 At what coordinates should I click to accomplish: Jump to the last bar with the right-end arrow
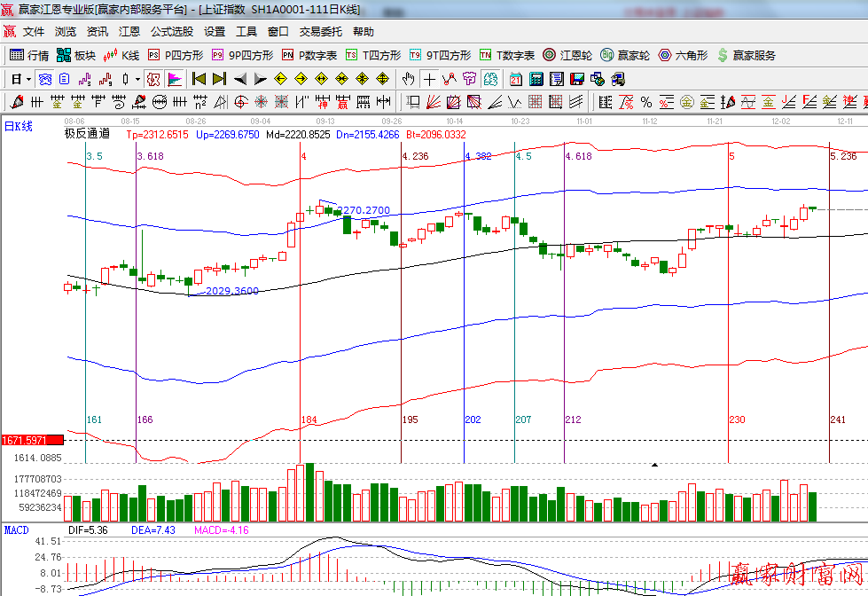click(x=219, y=79)
